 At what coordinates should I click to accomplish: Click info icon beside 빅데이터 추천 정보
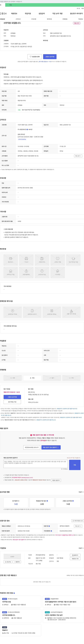[14, 593]
